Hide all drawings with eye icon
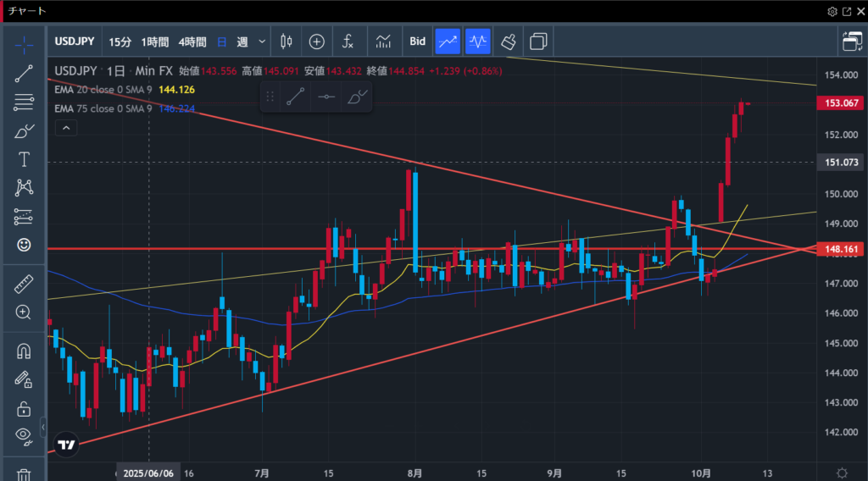Image resolution: width=868 pixels, height=481 pixels. (24, 437)
